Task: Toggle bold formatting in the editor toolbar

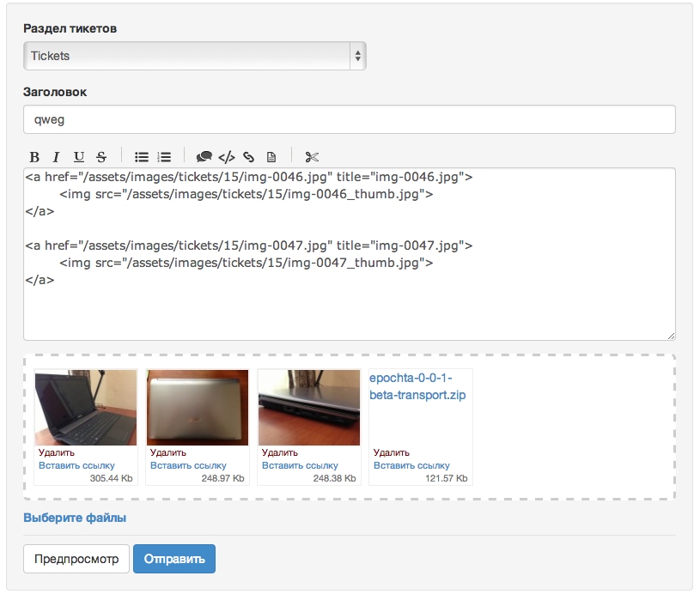Action: (x=34, y=157)
